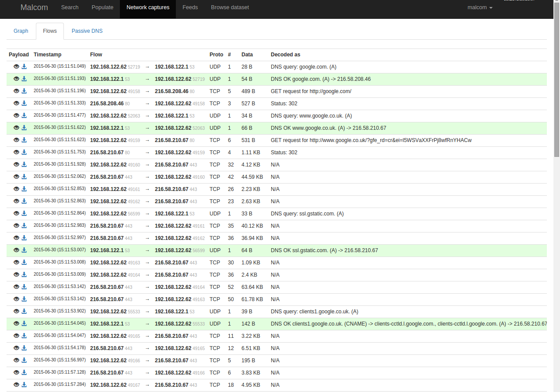Click the Data column header
Screen dimensions: 560x392
[247, 55]
